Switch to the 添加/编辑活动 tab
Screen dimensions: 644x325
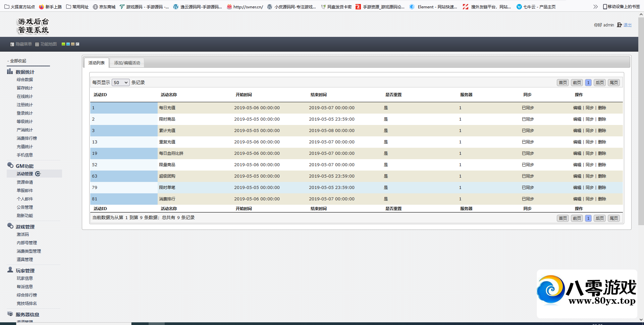[127, 63]
